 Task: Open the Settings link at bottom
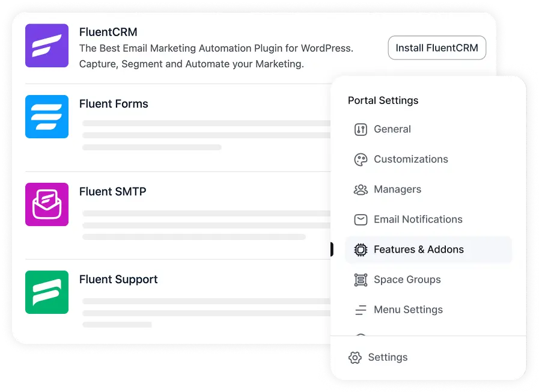click(388, 358)
